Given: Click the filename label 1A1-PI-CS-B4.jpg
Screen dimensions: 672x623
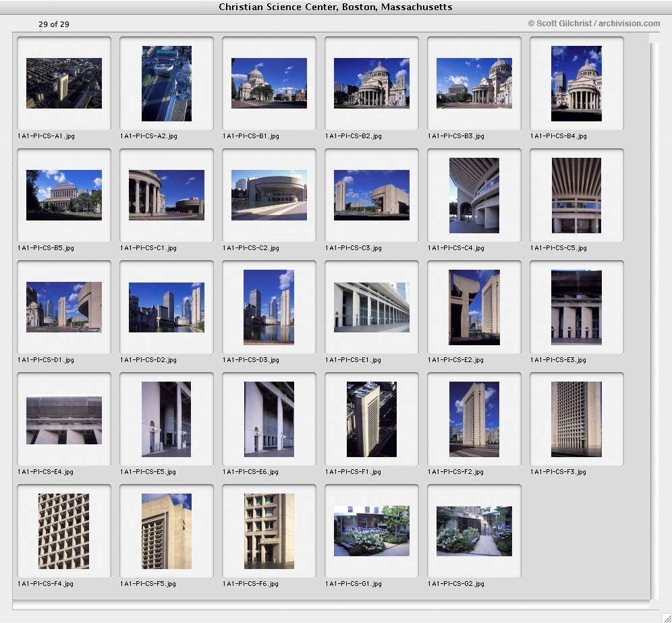Looking at the screenshot, I should click(x=559, y=136).
